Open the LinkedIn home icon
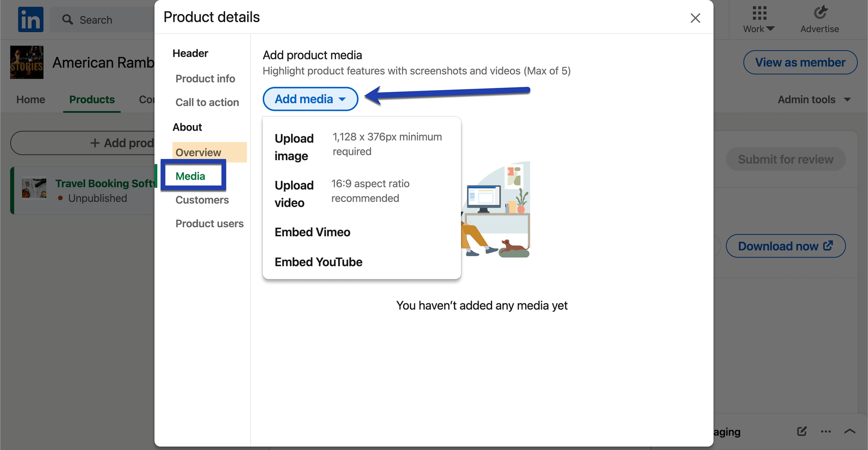 30,19
